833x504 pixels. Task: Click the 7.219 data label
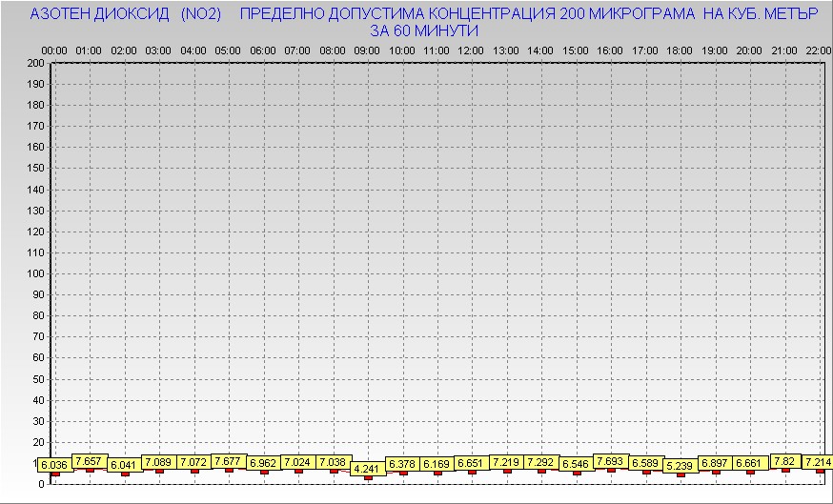(506, 462)
